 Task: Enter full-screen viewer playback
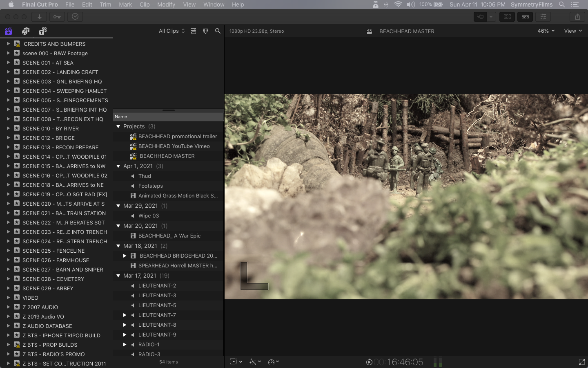(x=581, y=362)
